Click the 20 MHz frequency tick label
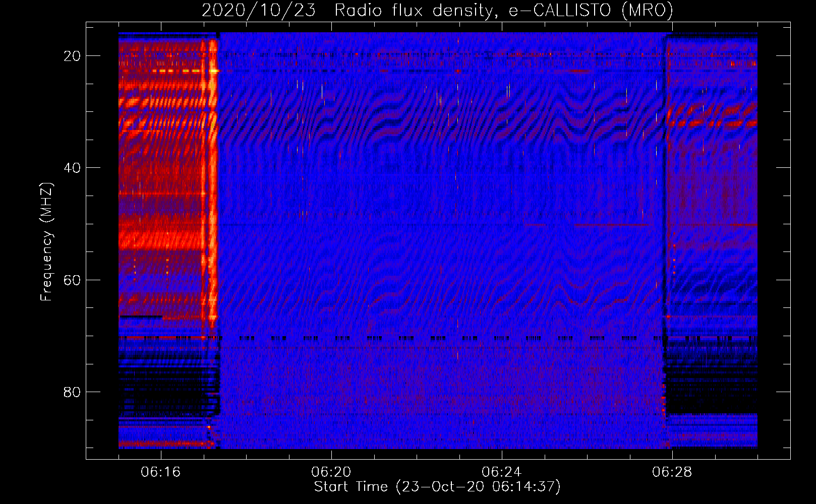 (72, 56)
